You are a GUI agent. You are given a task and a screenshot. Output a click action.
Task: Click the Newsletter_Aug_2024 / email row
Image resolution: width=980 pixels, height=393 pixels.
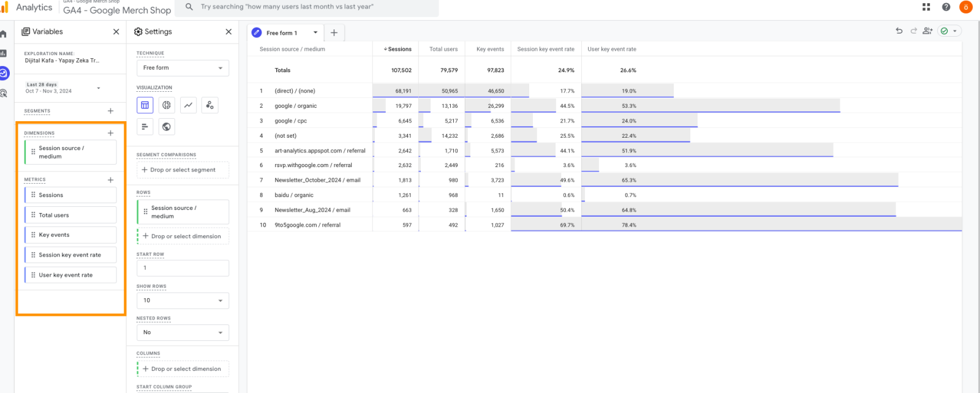click(605, 210)
